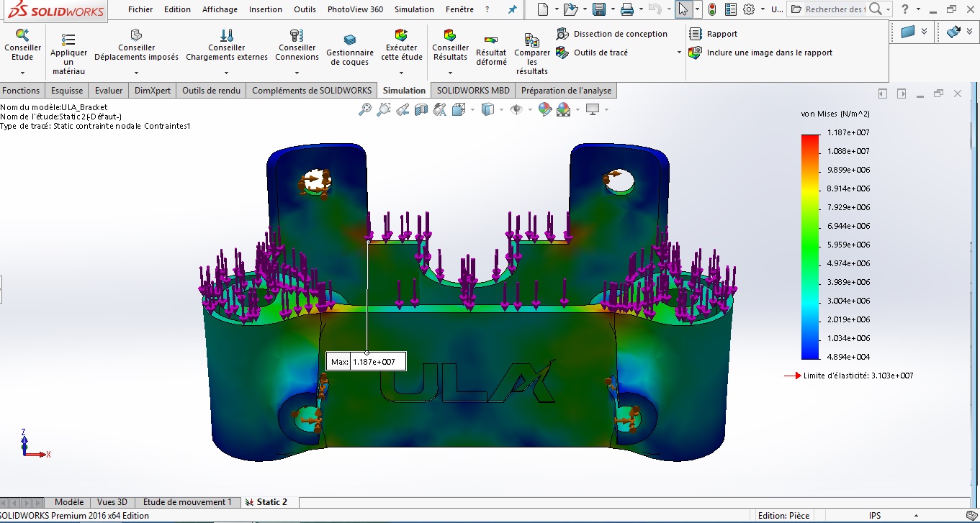Expand the Save dropdown arrow
The width and height of the screenshot is (980, 523).
coord(611,10)
